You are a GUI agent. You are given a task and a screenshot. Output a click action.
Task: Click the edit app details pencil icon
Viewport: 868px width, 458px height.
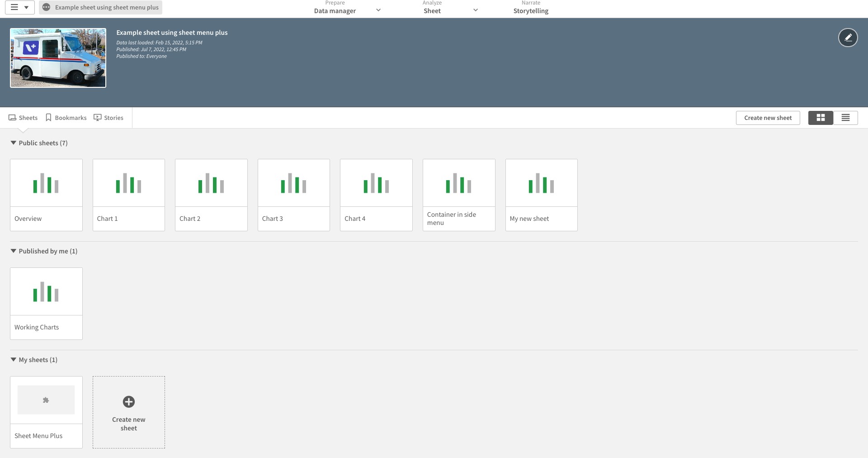click(x=848, y=38)
